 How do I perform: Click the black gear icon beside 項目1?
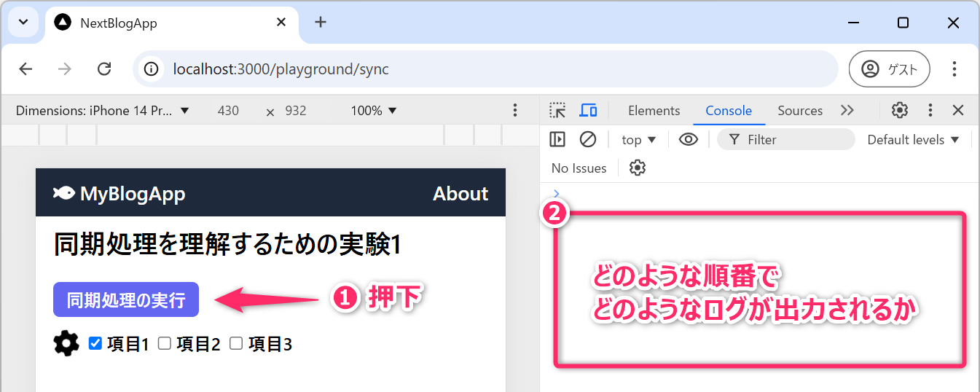pos(66,344)
